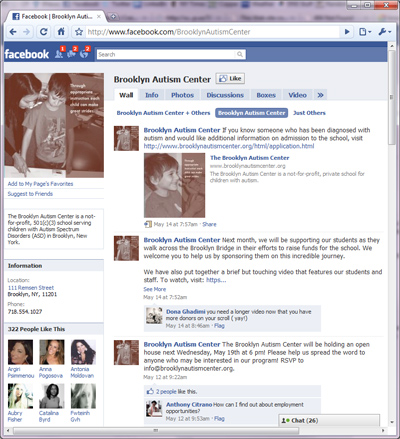Filter wall by Brooklyn Autism Center + Others
400x439 pixels.
(163, 113)
